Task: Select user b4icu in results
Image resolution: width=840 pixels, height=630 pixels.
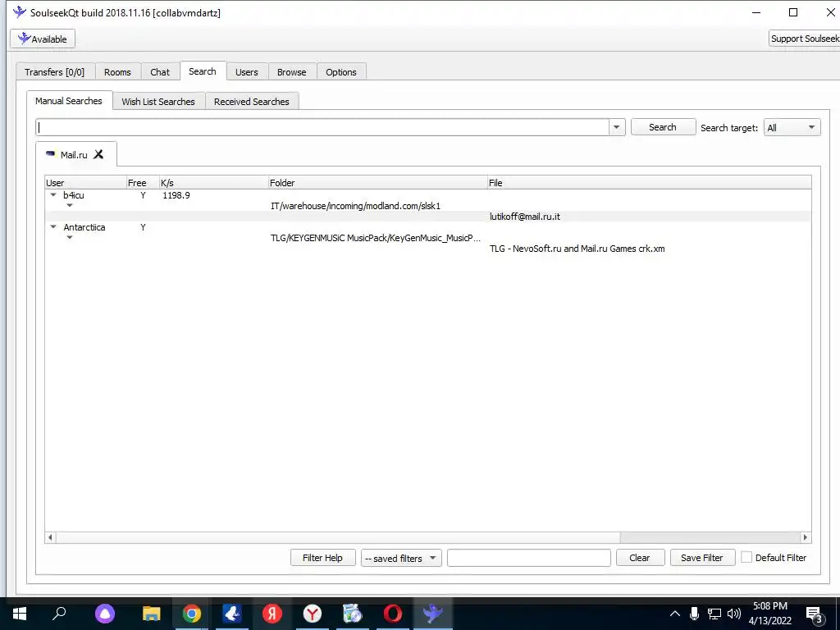Action: 73,195
